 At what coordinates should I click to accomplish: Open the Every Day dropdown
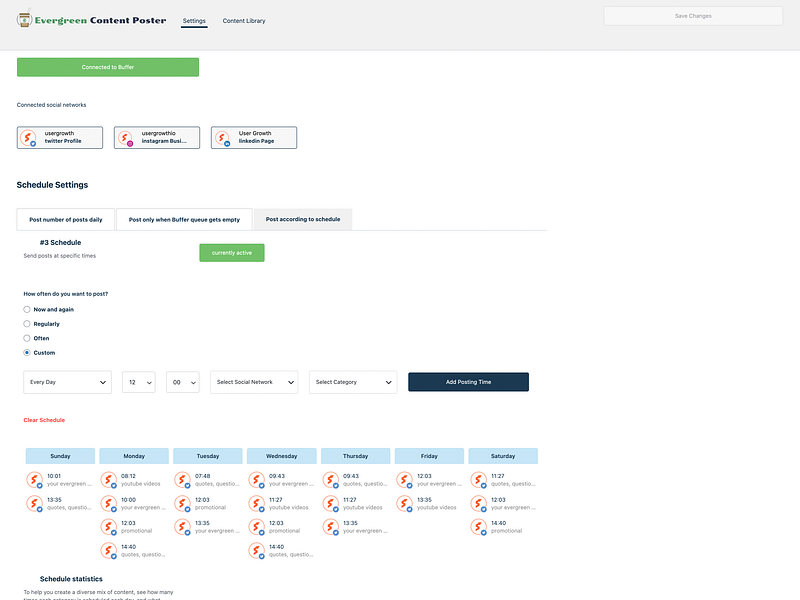(67, 382)
